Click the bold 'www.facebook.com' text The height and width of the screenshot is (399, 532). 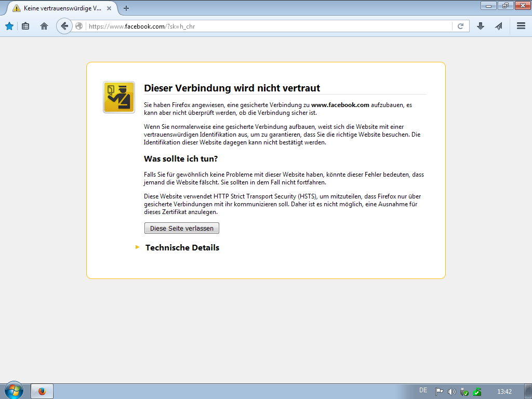340,105
